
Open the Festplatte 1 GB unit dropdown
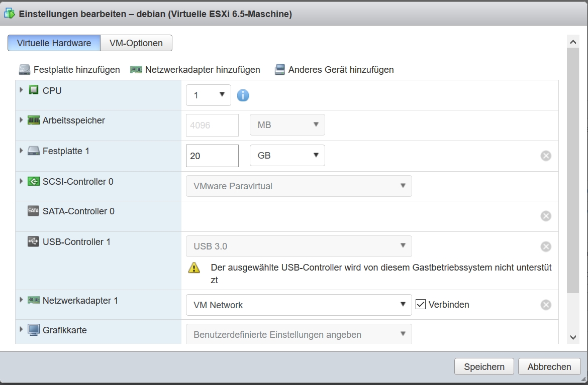tap(287, 156)
